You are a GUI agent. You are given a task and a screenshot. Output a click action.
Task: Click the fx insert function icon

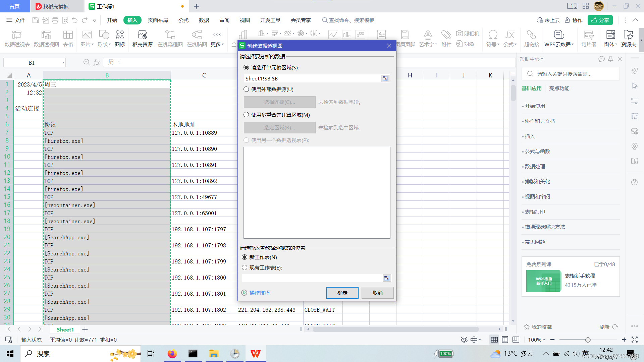[97, 62]
